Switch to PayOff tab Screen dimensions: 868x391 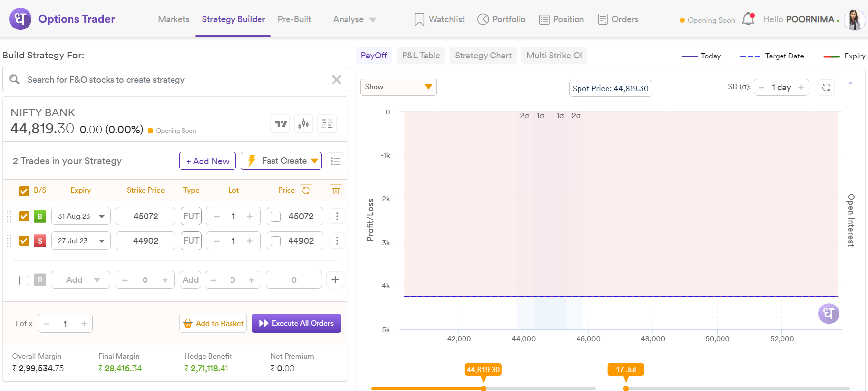pyautogui.click(x=374, y=56)
